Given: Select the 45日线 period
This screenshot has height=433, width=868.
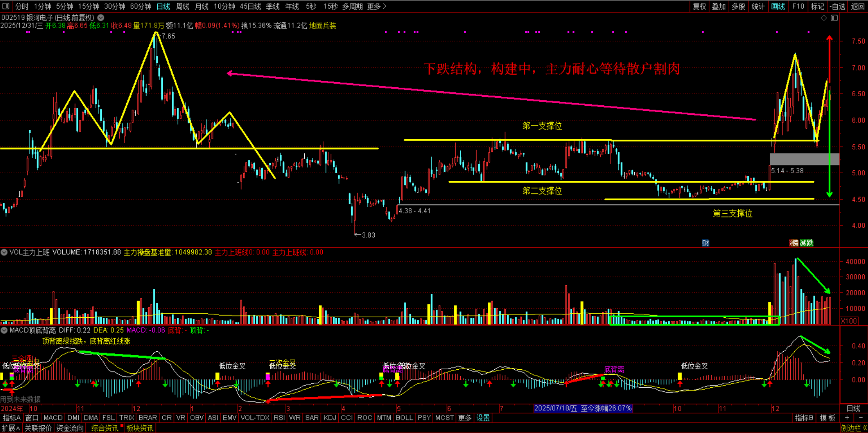Looking at the screenshot, I should point(250,6).
